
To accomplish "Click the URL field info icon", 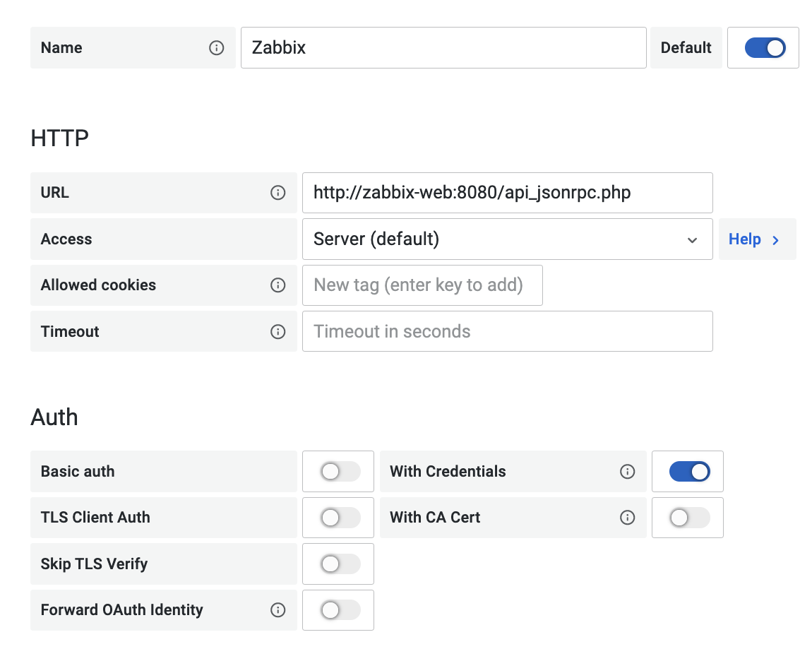I will coord(278,193).
